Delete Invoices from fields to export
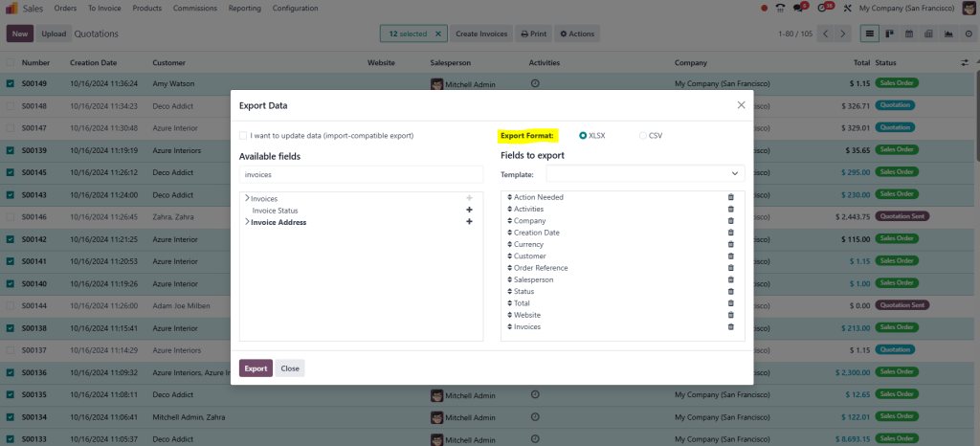This screenshot has width=980, height=446. 730,326
